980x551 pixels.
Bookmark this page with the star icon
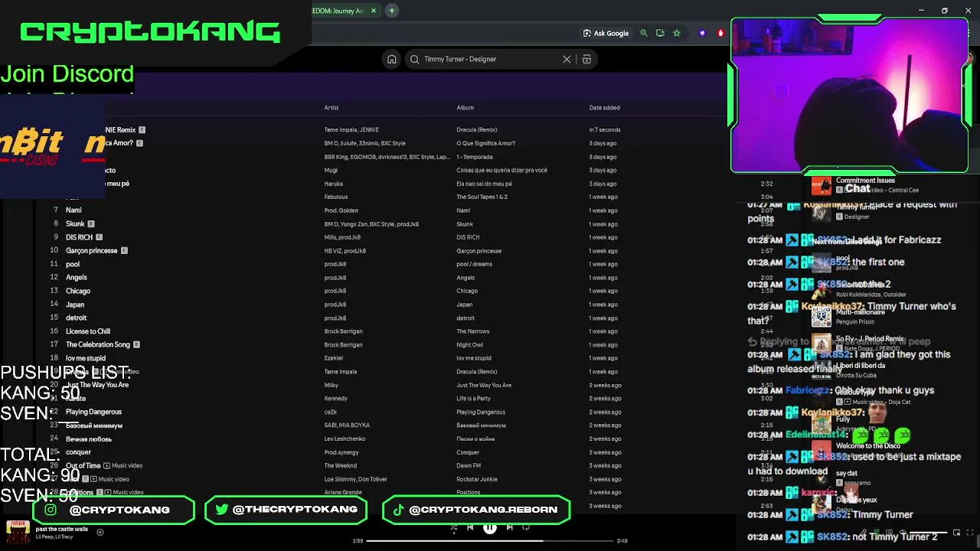pos(677,33)
